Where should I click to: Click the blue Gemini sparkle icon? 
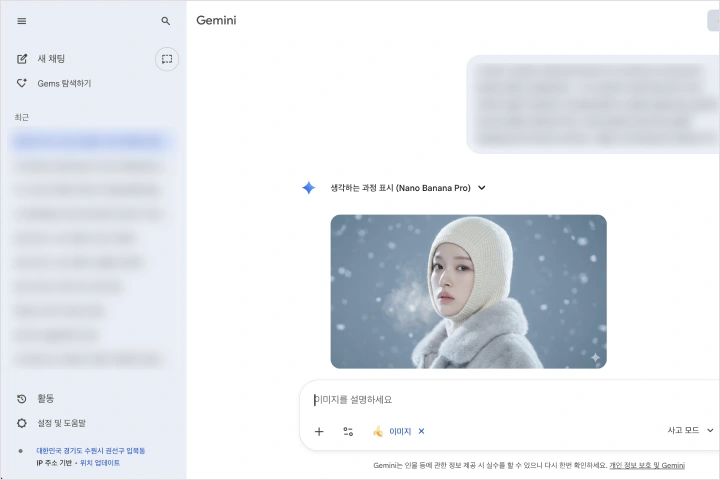coord(309,187)
